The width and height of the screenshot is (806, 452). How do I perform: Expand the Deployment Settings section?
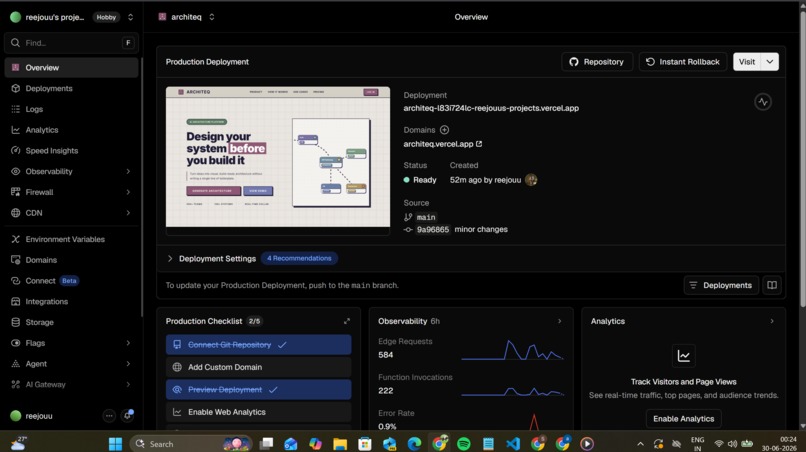(x=212, y=259)
